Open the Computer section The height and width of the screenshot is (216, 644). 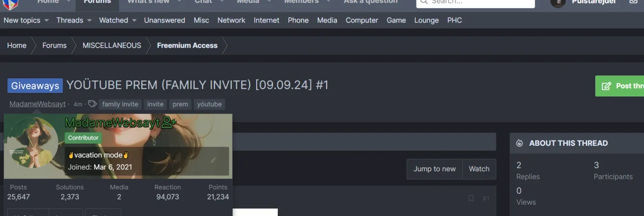point(362,20)
